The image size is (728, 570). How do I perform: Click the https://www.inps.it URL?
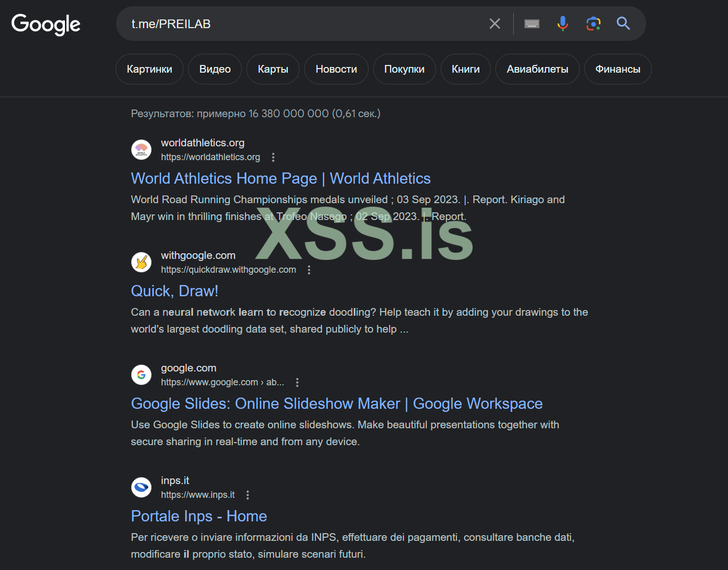tap(198, 495)
